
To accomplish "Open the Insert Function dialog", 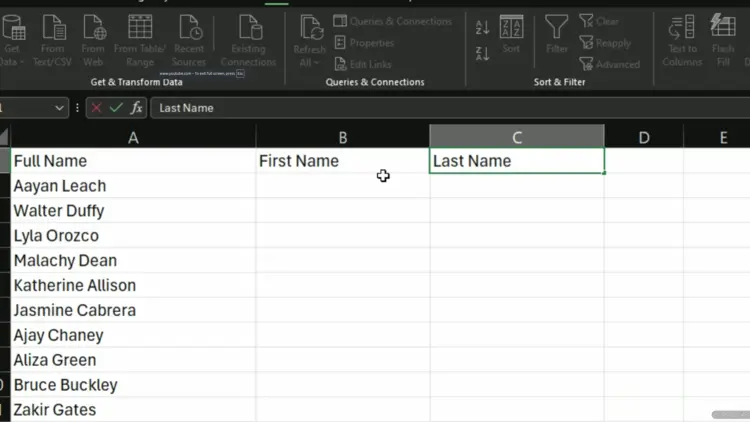I will pyautogui.click(x=136, y=108).
